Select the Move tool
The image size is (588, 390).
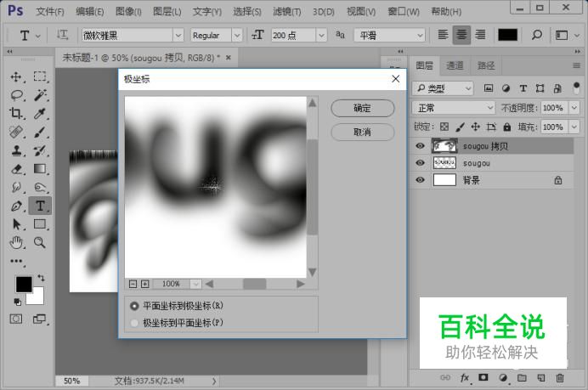coord(16,76)
